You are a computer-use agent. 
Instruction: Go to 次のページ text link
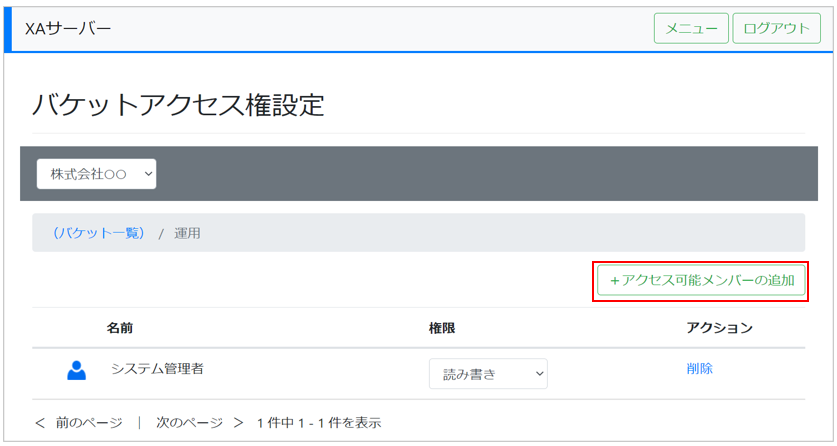[188, 423]
